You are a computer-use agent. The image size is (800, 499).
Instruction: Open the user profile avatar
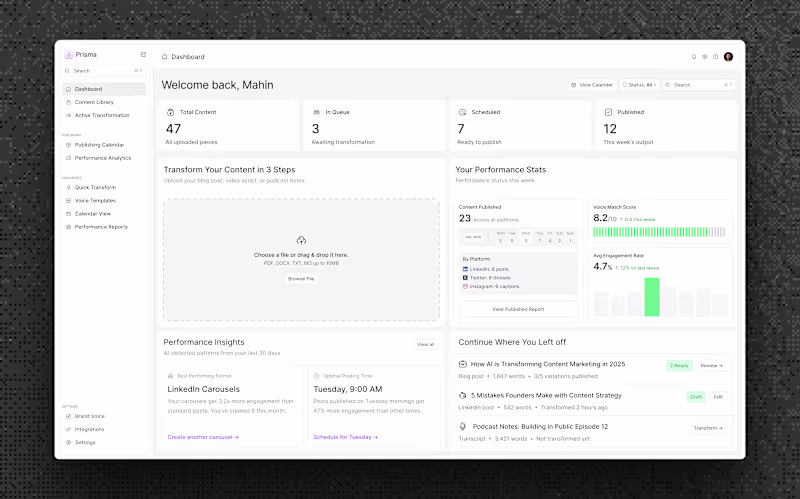click(x=729, y=57)
